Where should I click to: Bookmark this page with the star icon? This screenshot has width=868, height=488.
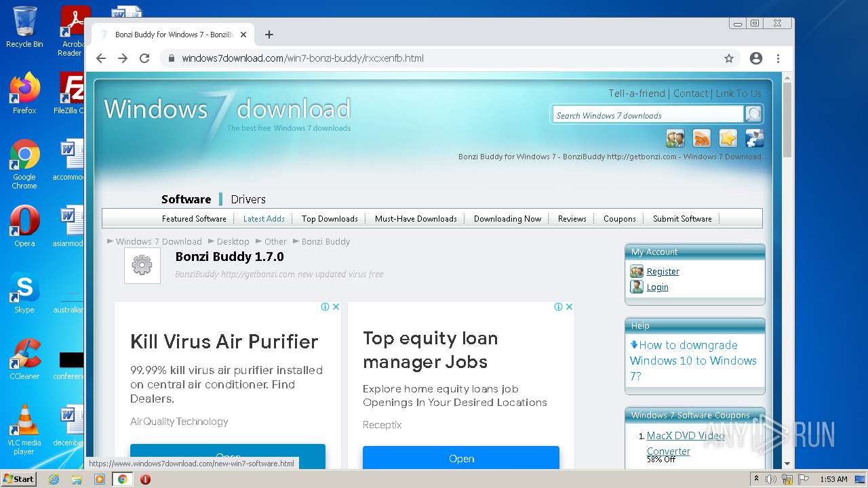(x=729, y=58)
